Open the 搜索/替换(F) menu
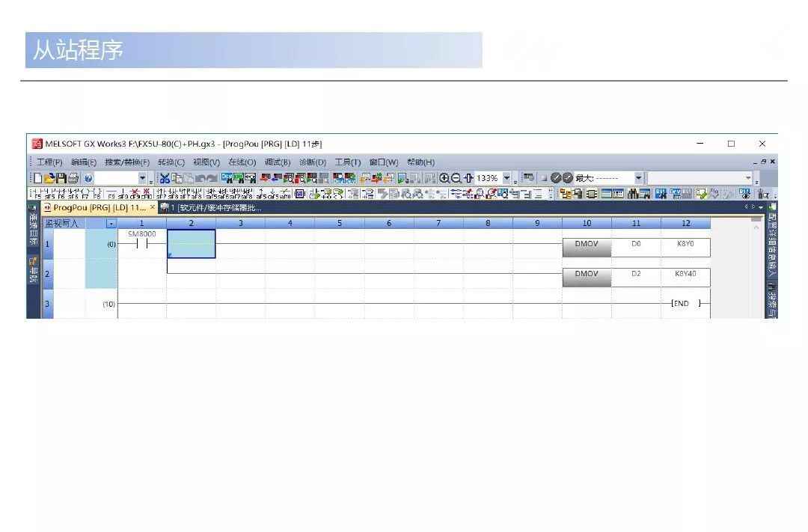808x532 pixels. coord(126,162)
